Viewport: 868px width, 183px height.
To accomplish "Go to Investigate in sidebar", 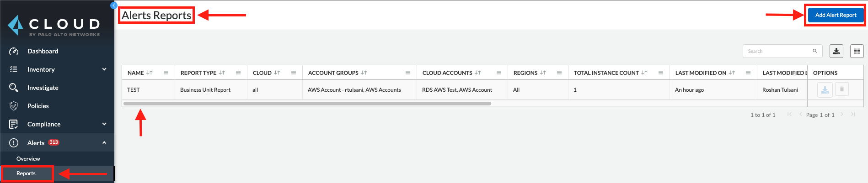I will (x=43, y=88).
